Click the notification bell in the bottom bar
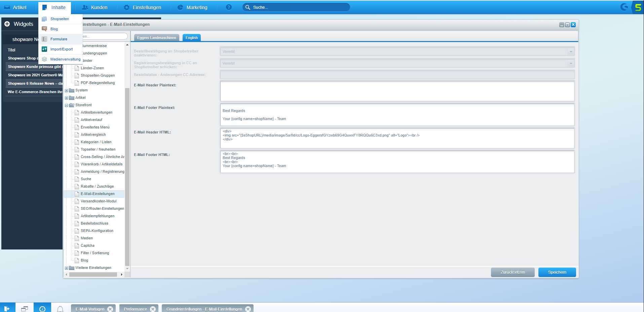The image size is (644, 312). pos(60,309)
